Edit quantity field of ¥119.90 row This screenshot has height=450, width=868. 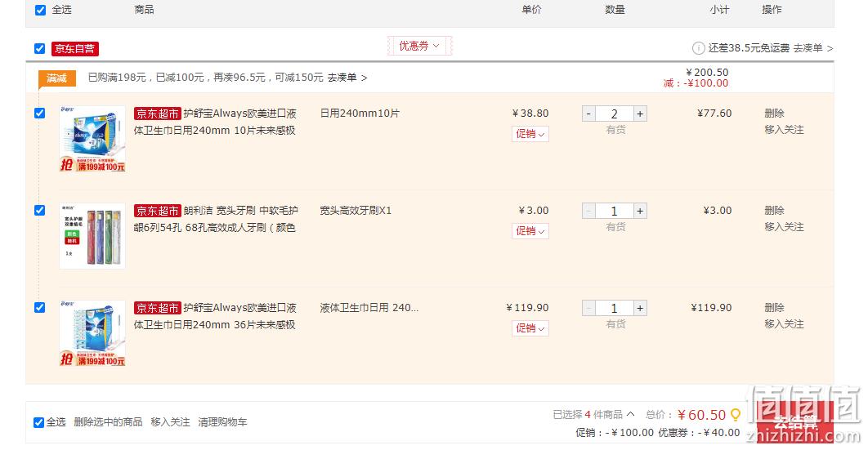click(x=615, y=309)
